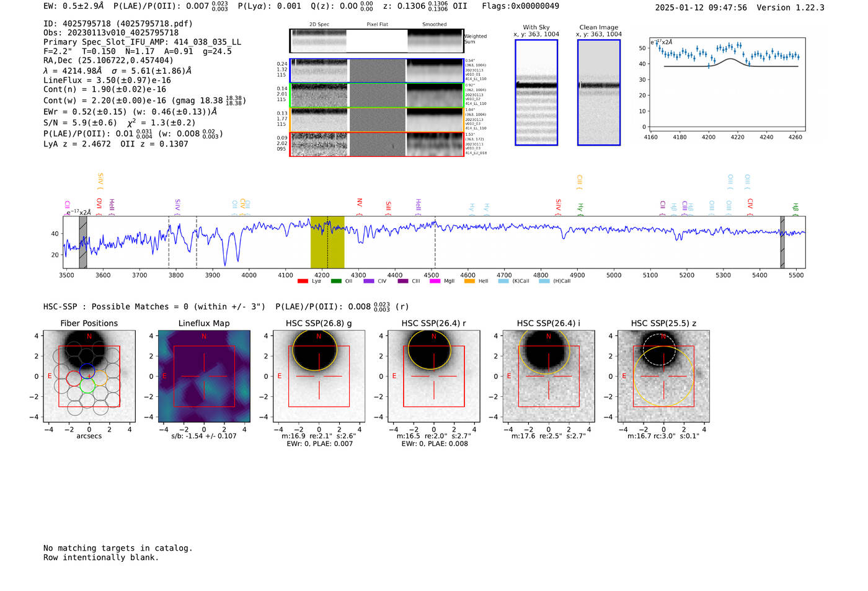Click the 'Flags:0x00000049' text
Screen dimensions: 868x591
pyautogui.click(x=520, y=6)
